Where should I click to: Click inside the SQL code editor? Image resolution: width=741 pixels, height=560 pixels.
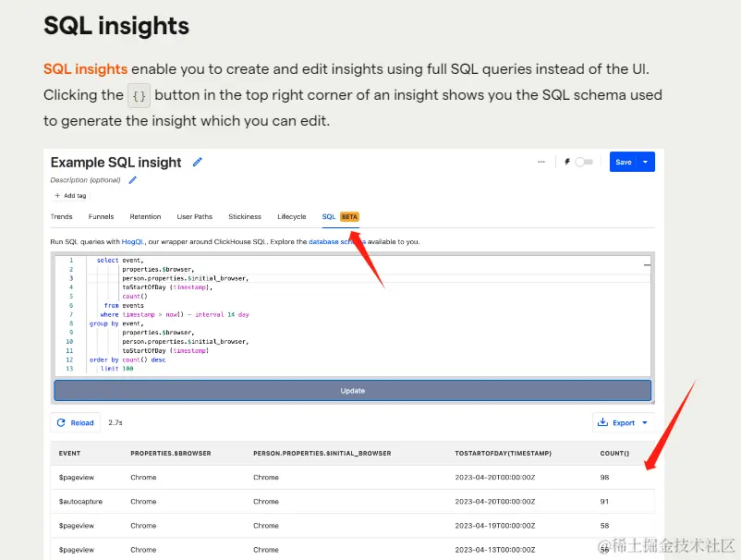[x=370, y=314]
